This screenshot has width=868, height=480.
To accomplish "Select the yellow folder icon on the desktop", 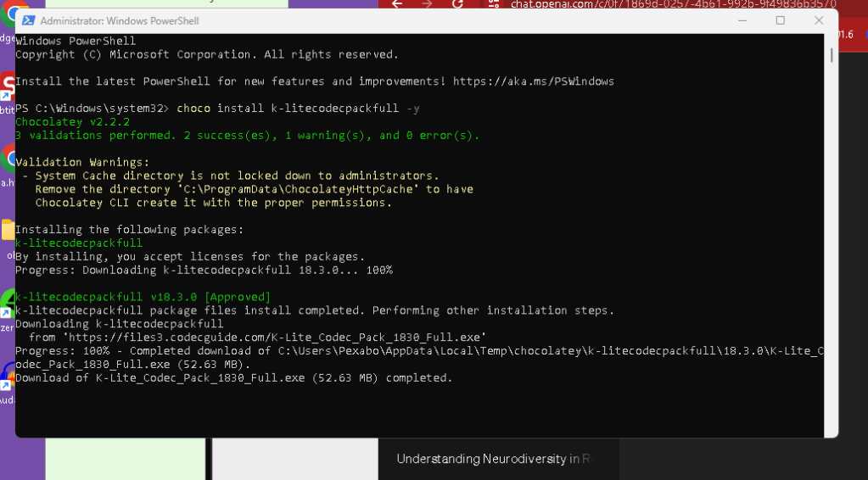I will coord(8,230).
